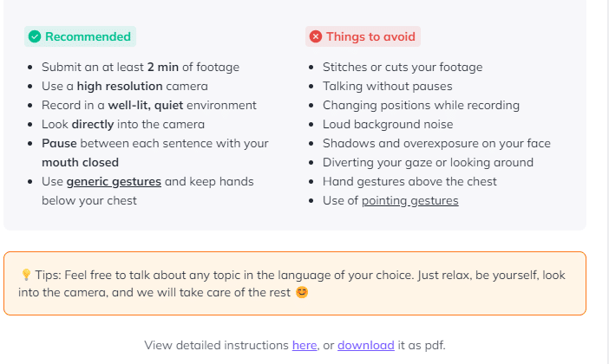Click the lightbulb icon in the Tips box
Screen dimensions: 609x364
click(26, 275)
